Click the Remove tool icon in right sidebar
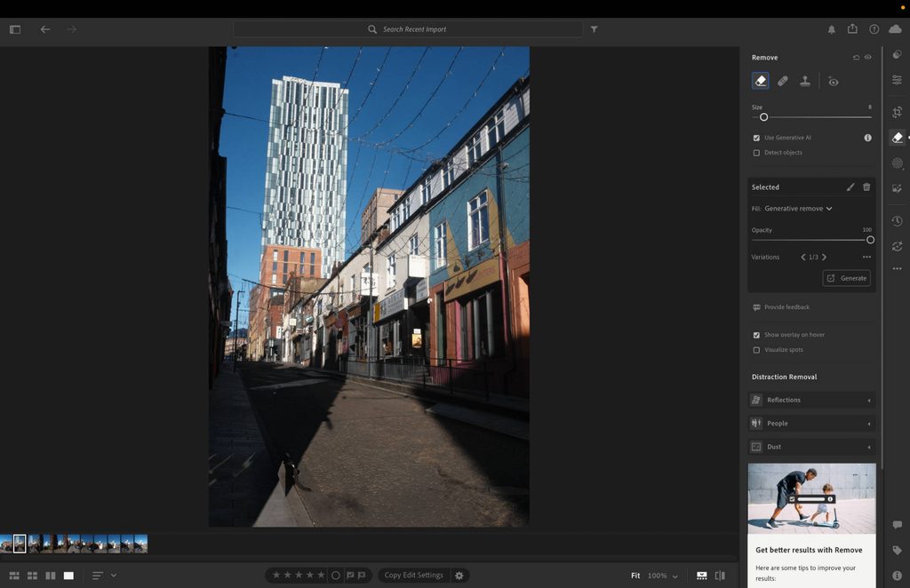Image resolution: width=910 pixels, height=588 pixels. pos(898,138)
